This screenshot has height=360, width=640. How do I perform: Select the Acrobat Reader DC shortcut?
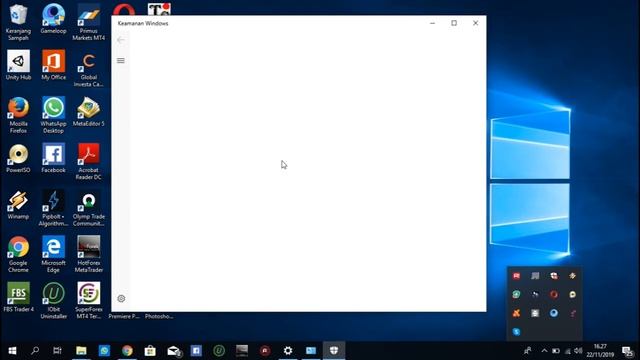click(x=89, y=162)
